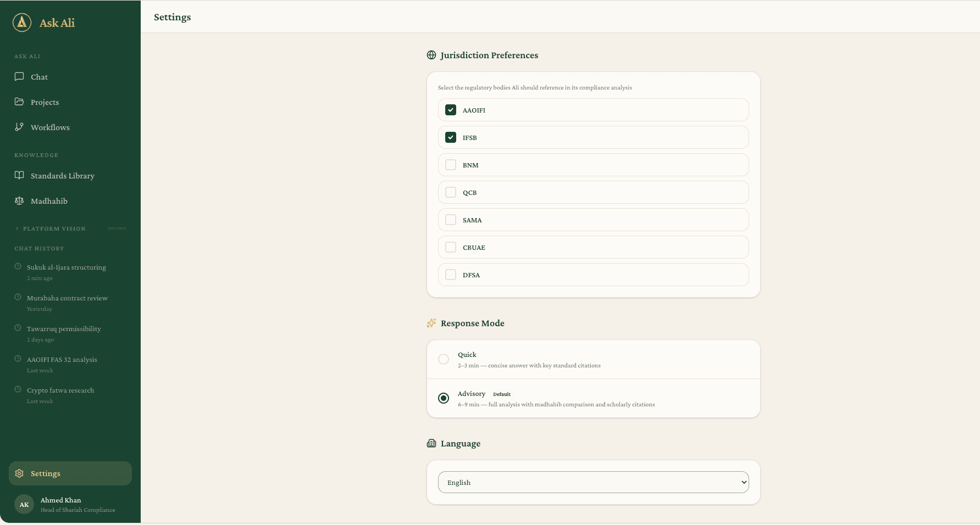Viewport: 980px width, 525px height.
Task: Uncheck the AAOIFI regulatory body
Action: pyautogui.click(x=451, y=110)
